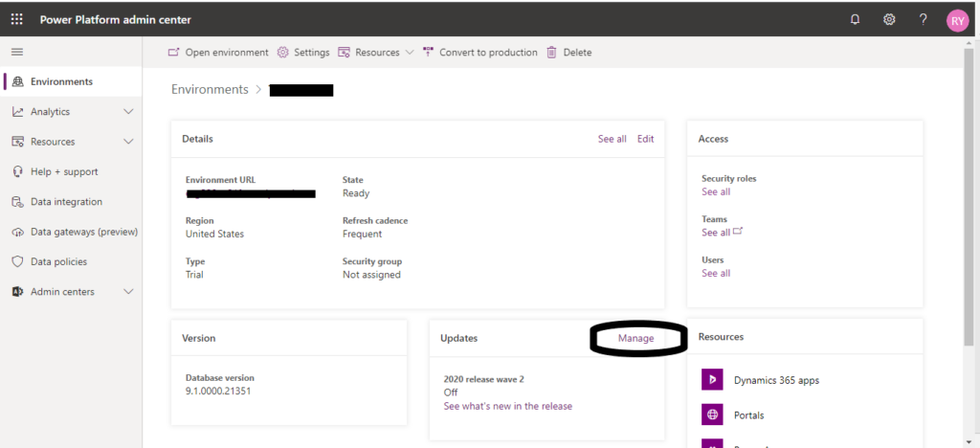This screenshot has width=980, height=448.
Task: Open the app launcher waffle icon
Action: [x=17, y=19]
